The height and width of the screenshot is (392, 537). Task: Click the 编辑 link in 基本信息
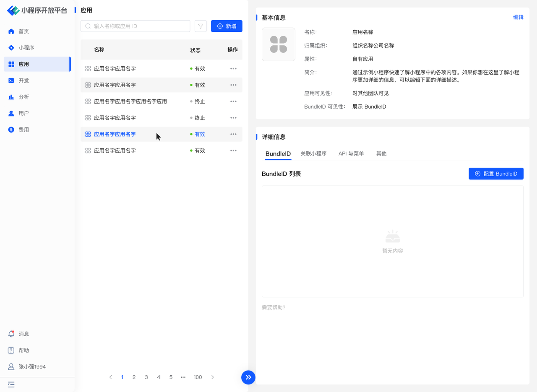518,17
